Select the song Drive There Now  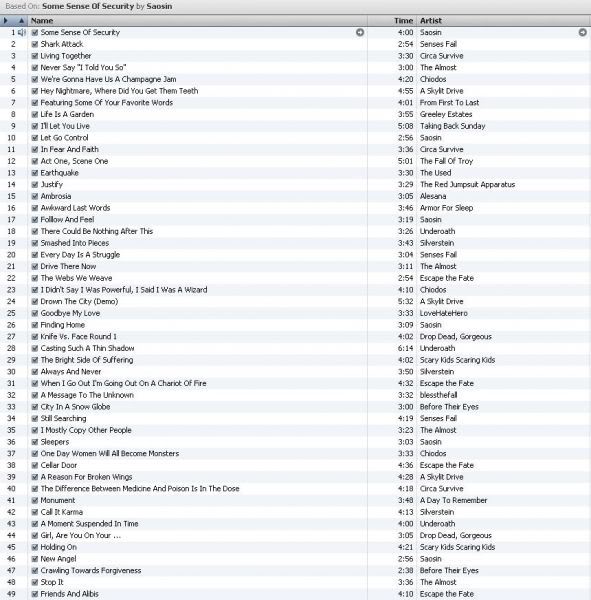point(68,266)
